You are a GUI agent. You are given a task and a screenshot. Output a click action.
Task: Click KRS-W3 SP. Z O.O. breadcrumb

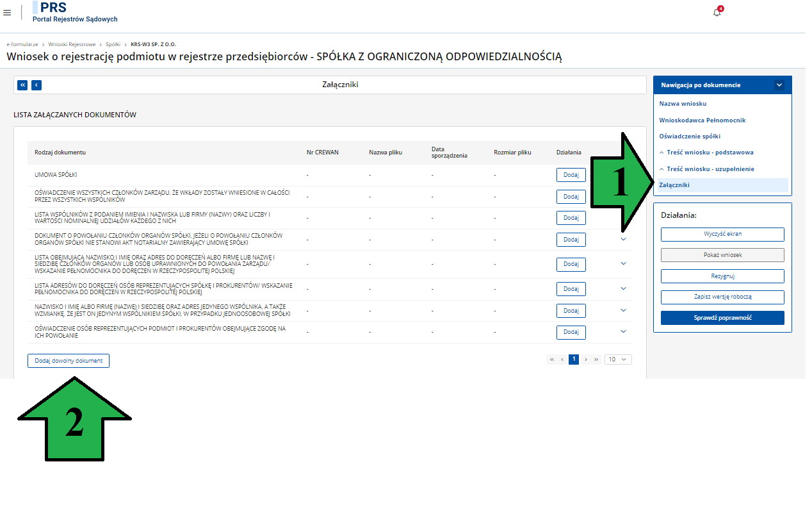click(x=153, y=44)
